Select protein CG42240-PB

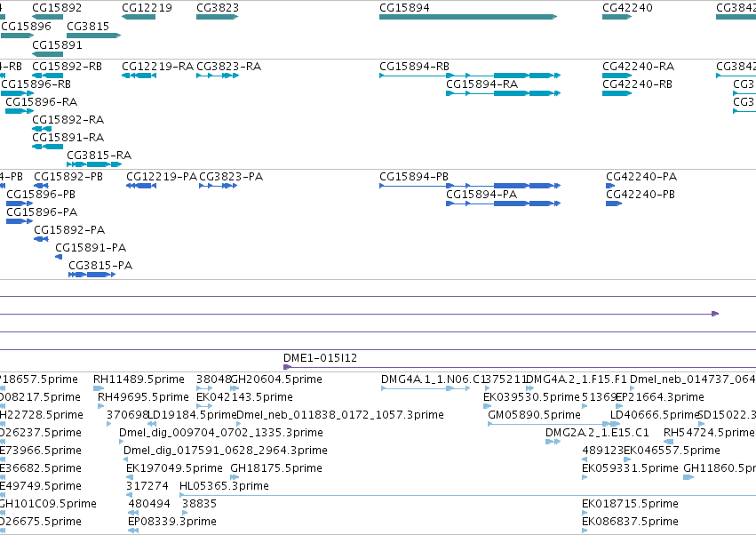pyautogui.click(x=641, y=195)
